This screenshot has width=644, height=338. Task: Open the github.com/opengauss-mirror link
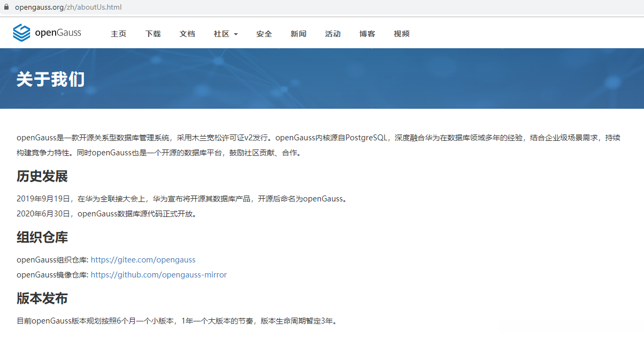159,275
